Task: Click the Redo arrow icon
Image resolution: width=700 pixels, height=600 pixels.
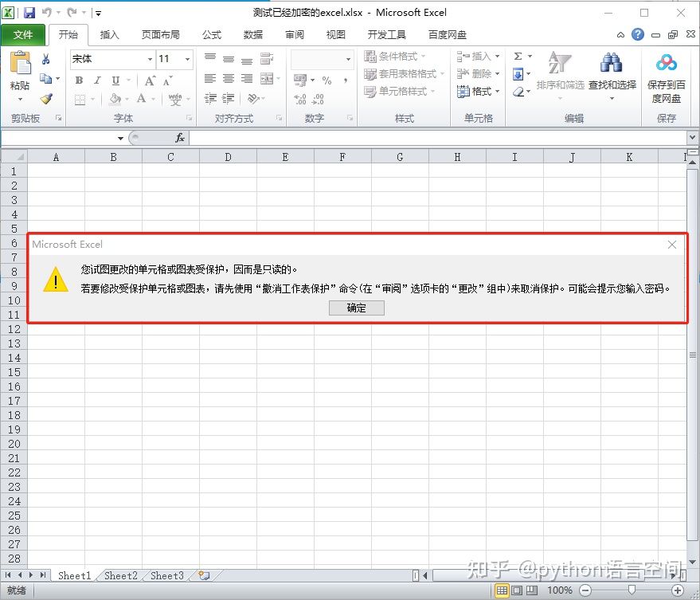Action: pyautogui.click(x=72, y=13)
